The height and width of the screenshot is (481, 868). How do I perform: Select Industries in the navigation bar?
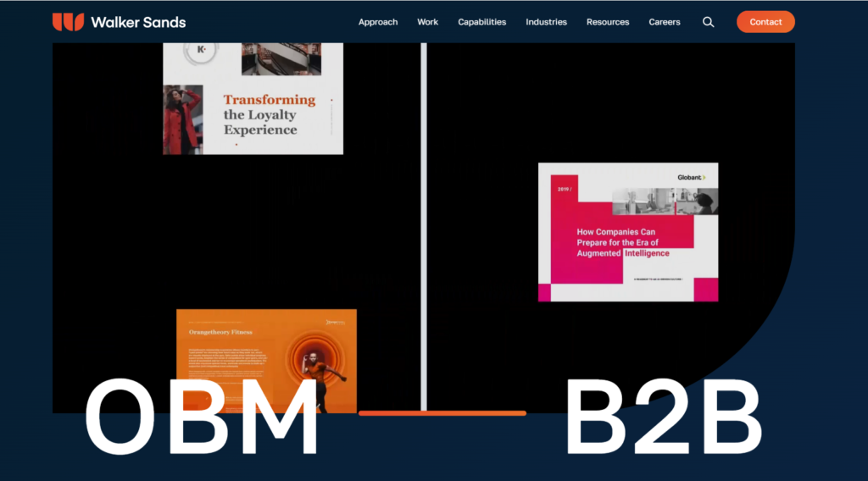[x=546, y=22]
